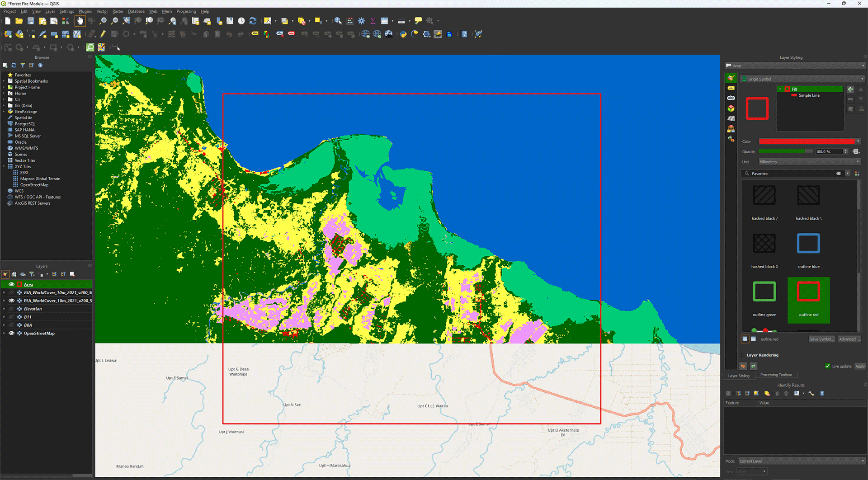Screen dimensions: 868x480
Task: Click the Zoom In magnifier tool
Action: tap(103, 21)
